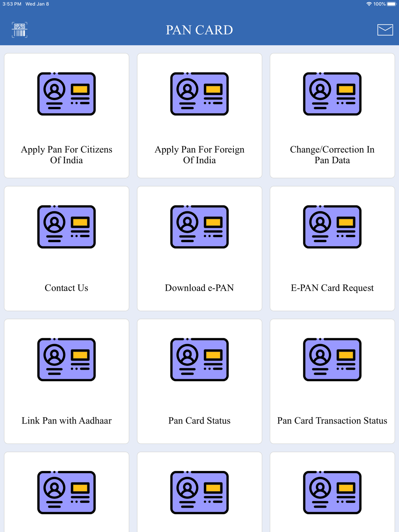This screenshot has width=399, height=532.
Task: Tap the Apply Pan For Foreign card icon
Action: 199,94
